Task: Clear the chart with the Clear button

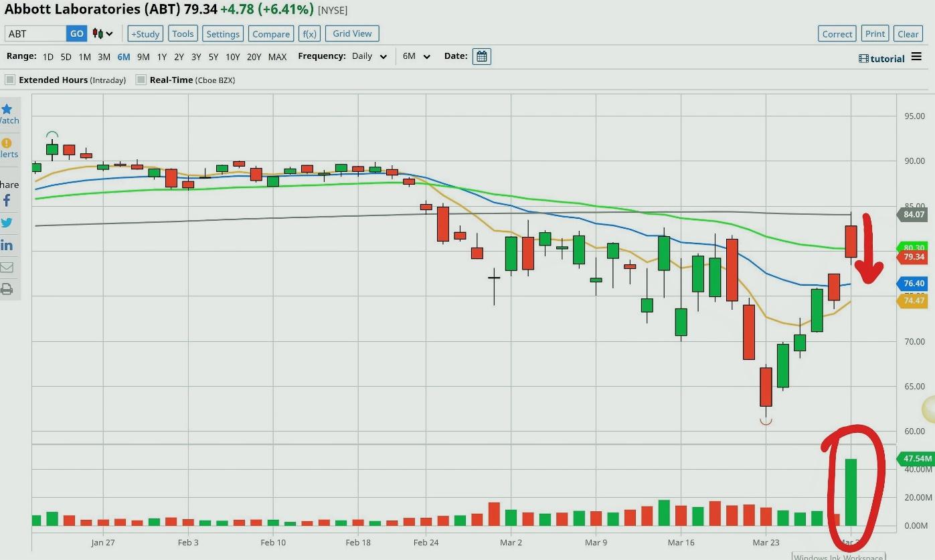Action: pos(908,33)
